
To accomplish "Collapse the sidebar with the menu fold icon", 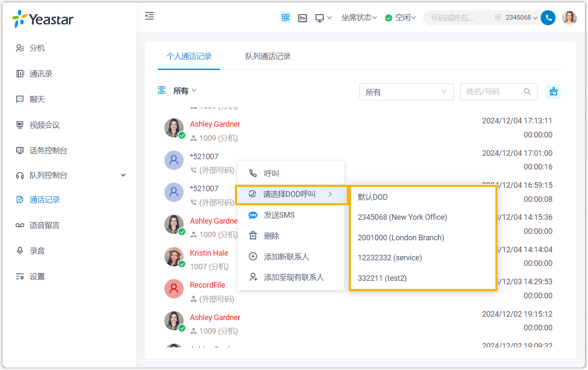I will 149,16.
